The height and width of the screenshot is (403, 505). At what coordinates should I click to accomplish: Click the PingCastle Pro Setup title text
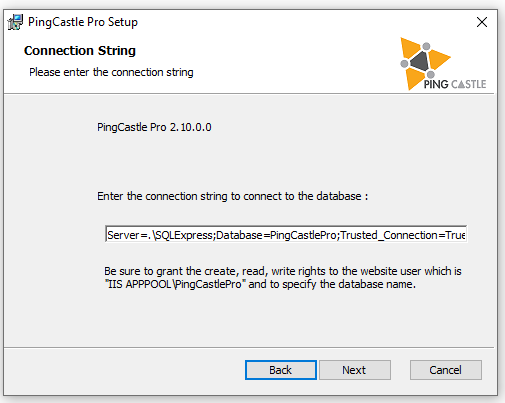coord(83,22)
